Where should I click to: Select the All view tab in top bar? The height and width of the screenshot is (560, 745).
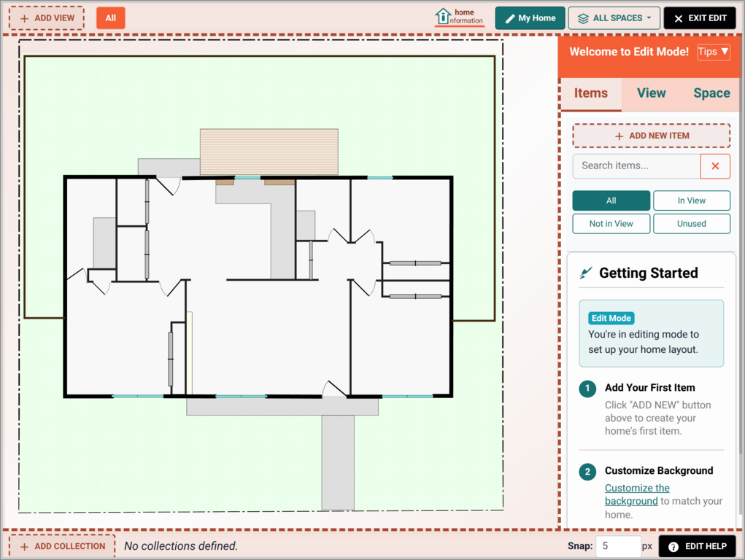pyautogui.click(x=111, y=18)
